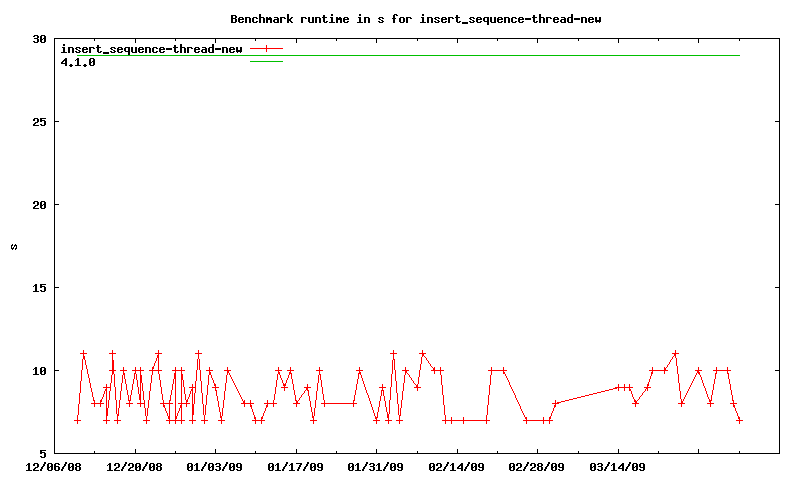
Task: Click the x-axis date 12/20/08
Action: (x=135, y=466)
